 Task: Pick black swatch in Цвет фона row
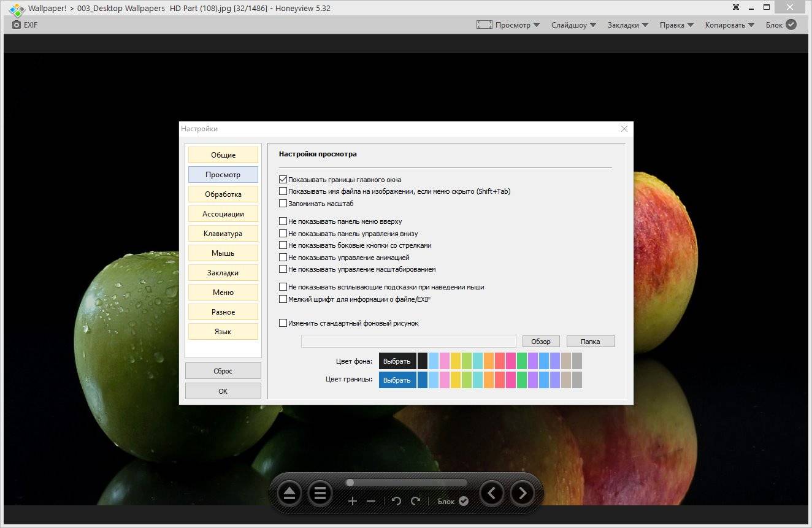423,361
